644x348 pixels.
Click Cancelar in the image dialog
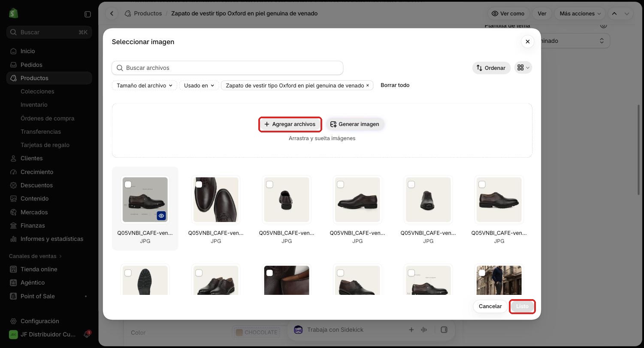pyautogui.click(x=490, y=306)
